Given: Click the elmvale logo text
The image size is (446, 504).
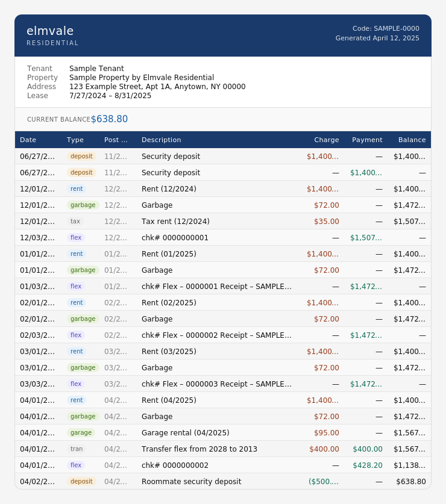Looking at the screenshot, I should pyautogui.click(x=50, y=31).
